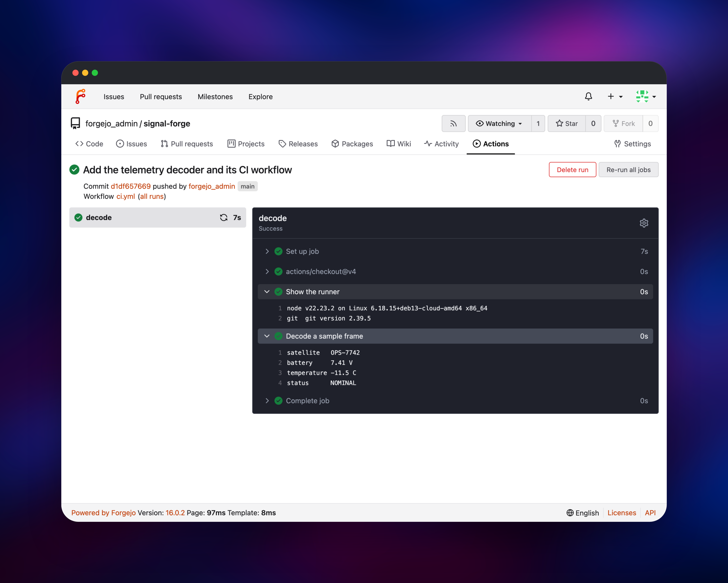Switch to the Packages tab
Viewport: 728px width, 583px height.
coord(352,144)
